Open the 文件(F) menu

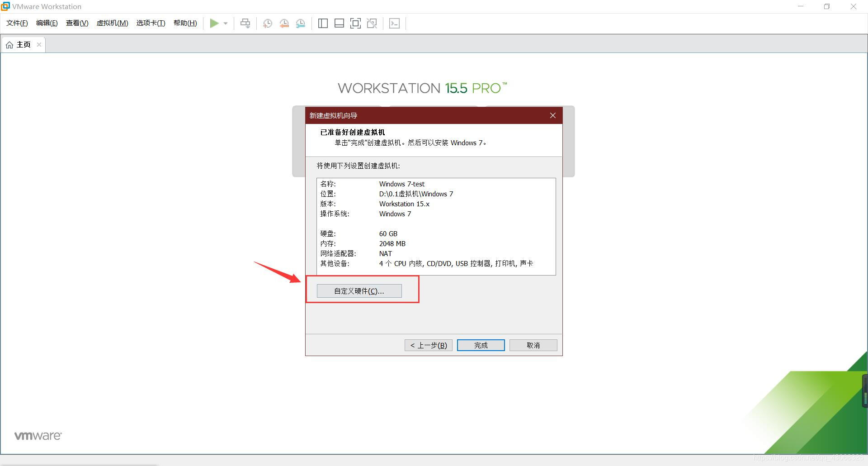17,23
